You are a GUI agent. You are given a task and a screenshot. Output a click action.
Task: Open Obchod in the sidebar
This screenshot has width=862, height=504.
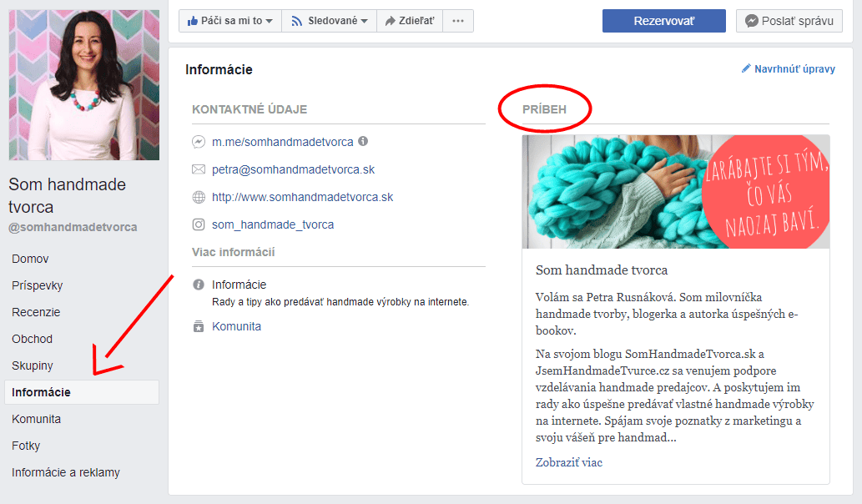point(32,339)
